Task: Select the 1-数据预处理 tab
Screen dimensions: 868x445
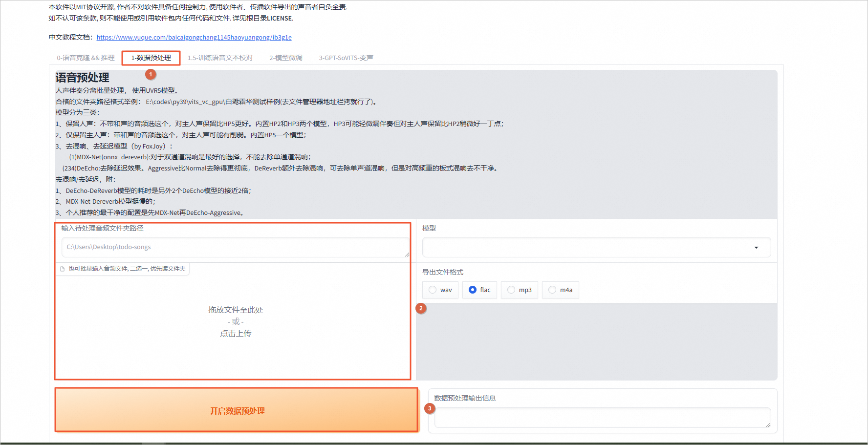Action: [x=151, y=57]
